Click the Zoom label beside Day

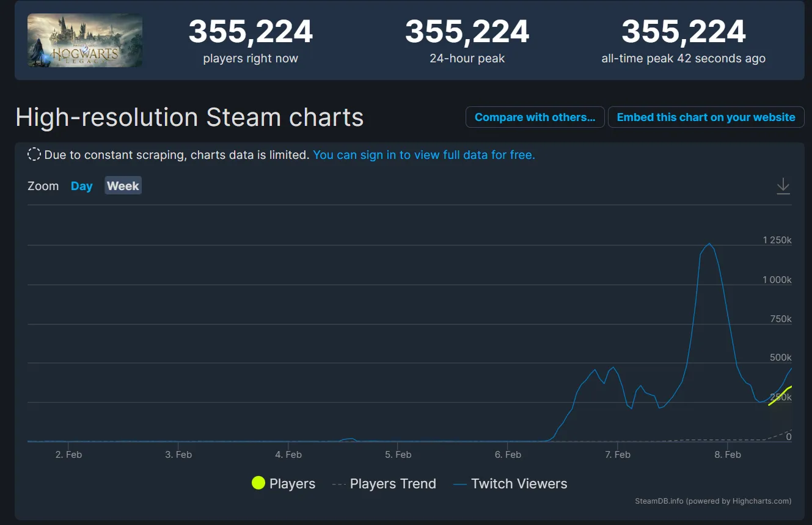43,186
